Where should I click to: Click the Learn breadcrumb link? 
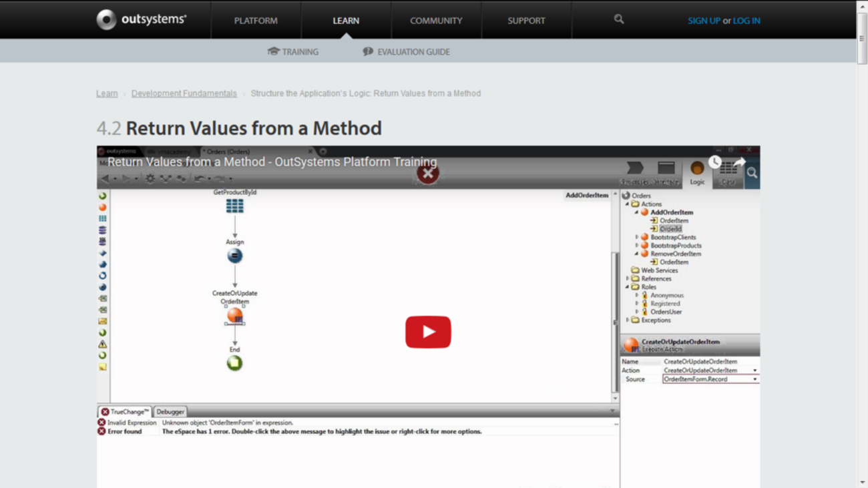point(107,93)
